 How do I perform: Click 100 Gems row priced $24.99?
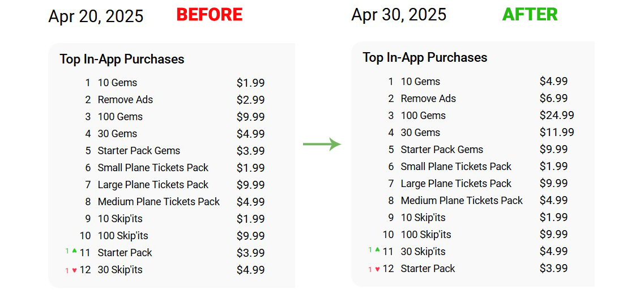pos(423,116)
